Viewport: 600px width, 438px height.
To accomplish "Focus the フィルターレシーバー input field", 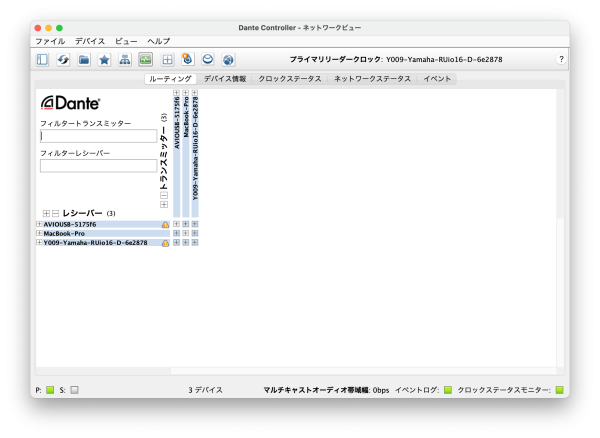I will pyautogui.click(x=98, y=166).
